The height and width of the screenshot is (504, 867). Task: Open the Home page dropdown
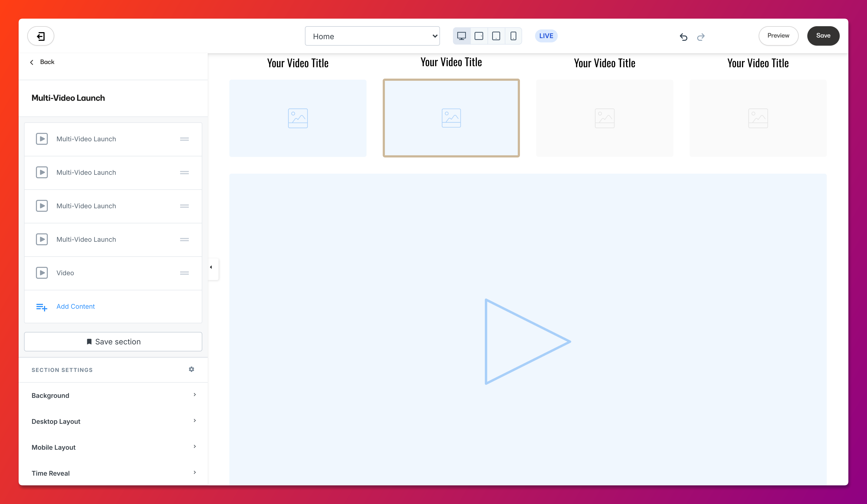click(x=372, y=36)
